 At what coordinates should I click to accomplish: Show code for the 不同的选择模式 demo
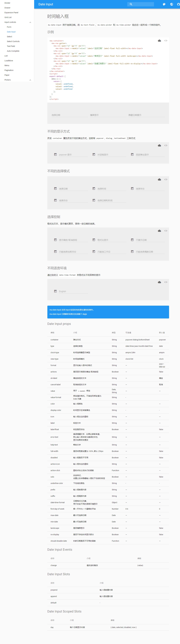pyautogui.click(x=166, y=179)
